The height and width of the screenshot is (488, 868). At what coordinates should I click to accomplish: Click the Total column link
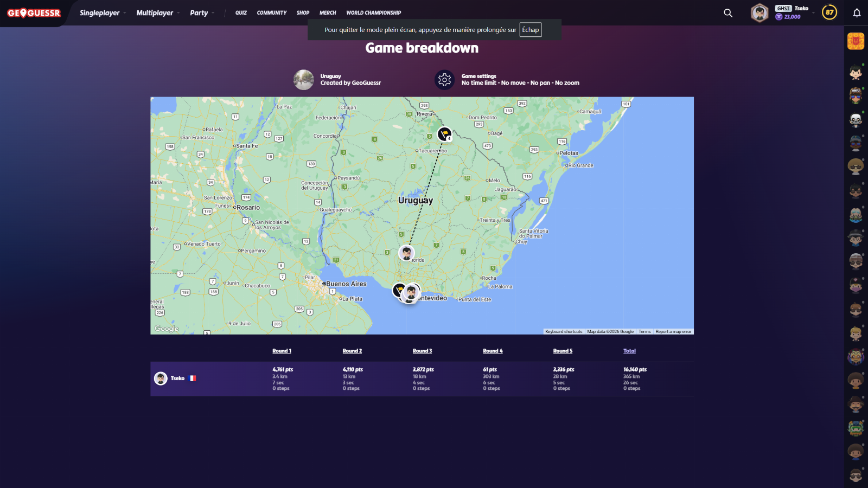coord(629,351)
